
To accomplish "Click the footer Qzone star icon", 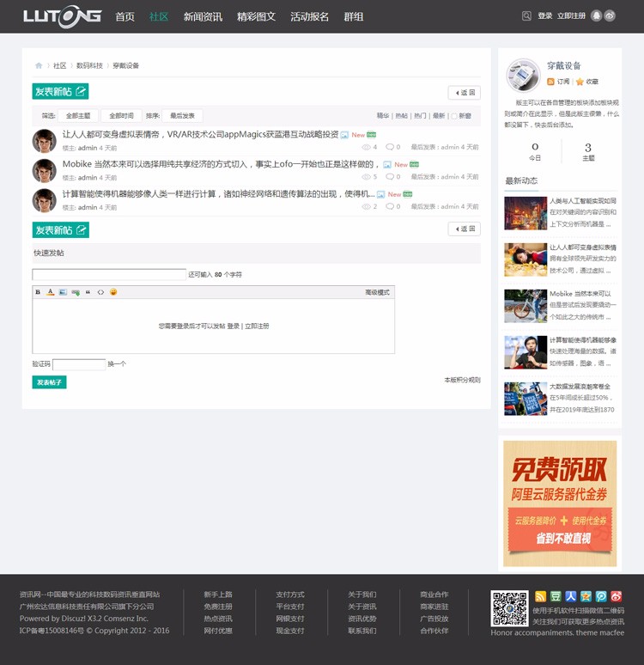I will (x=586, y=597).
